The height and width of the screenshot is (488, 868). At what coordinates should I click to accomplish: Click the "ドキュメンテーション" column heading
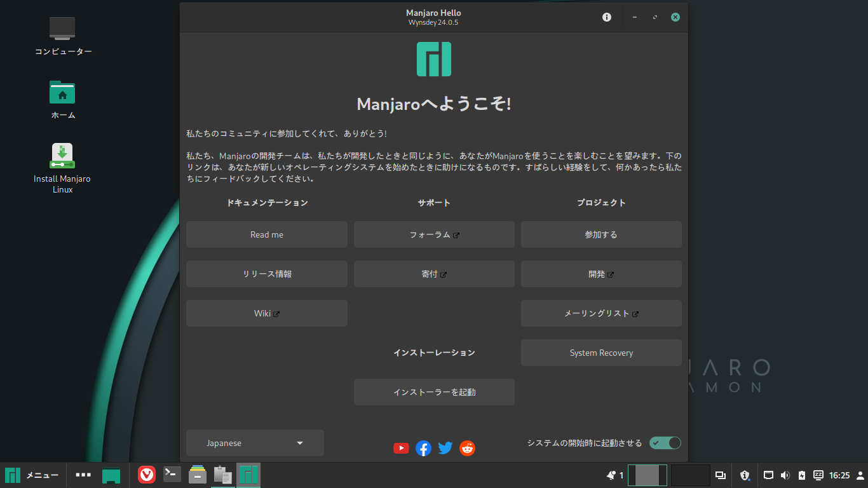[267, 203]
